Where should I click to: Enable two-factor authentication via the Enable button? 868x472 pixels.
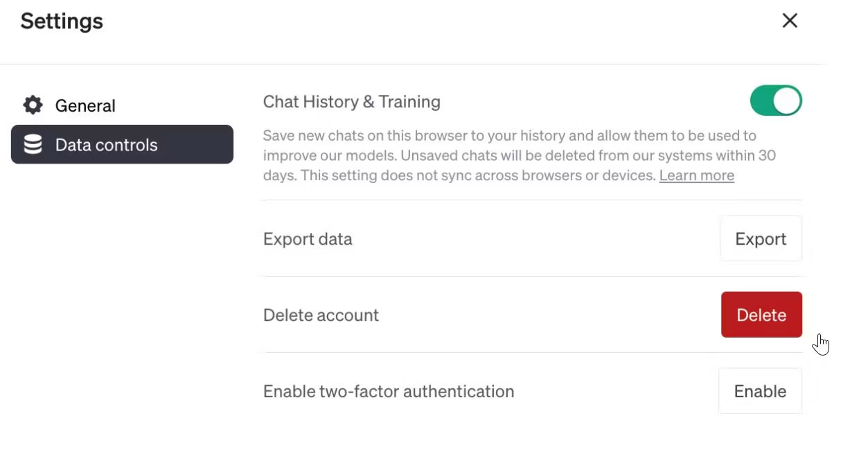tap(760, 391)
